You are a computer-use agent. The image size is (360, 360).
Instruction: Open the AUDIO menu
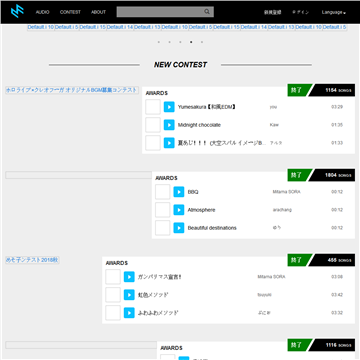click(x=43, y=12)
